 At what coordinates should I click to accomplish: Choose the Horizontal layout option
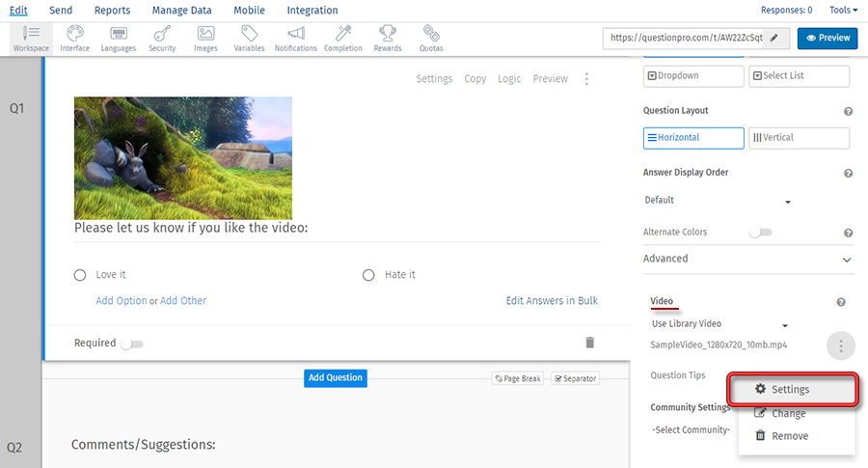point(693,138)
